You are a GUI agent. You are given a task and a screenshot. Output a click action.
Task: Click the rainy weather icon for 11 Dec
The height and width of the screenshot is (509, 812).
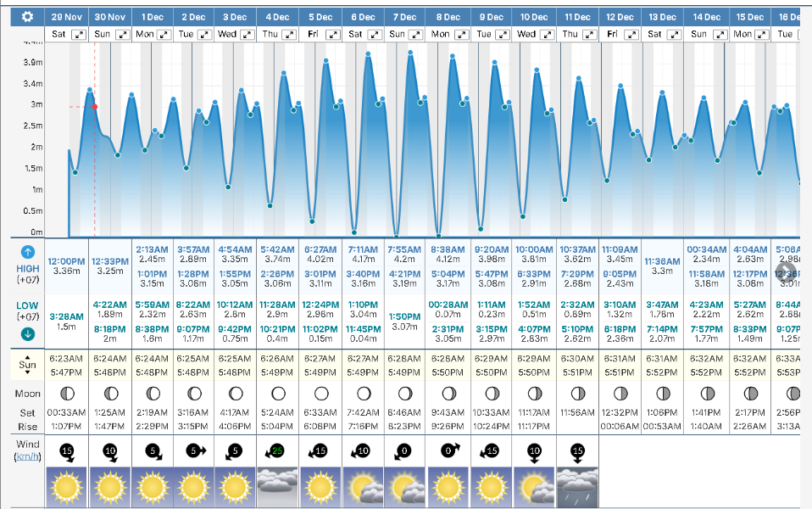point(578,487)
